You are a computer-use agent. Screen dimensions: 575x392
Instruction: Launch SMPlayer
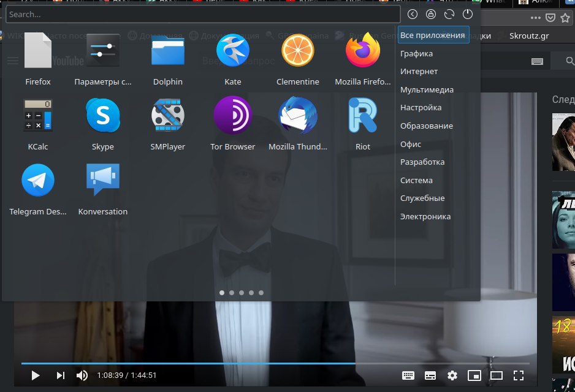coord(167,115)
